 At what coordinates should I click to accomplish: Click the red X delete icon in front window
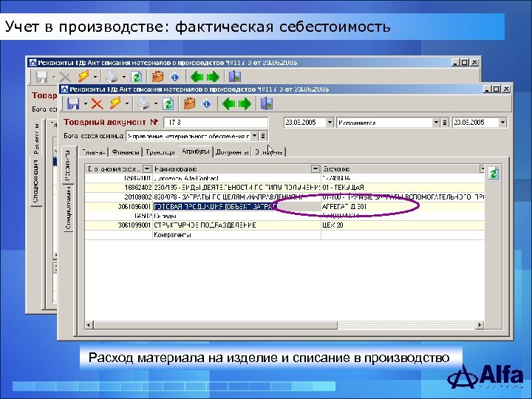(97, 103)
